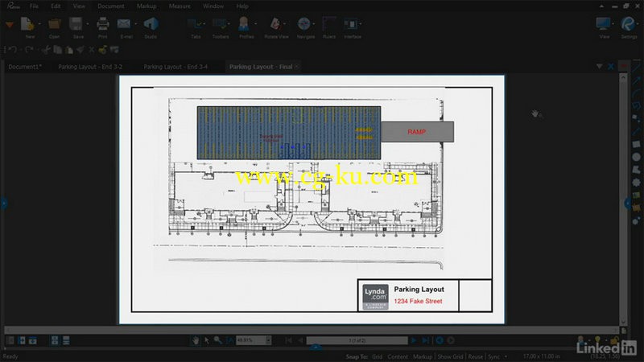
Task: Open the Profiles icon
Action: tap(244, 24)
